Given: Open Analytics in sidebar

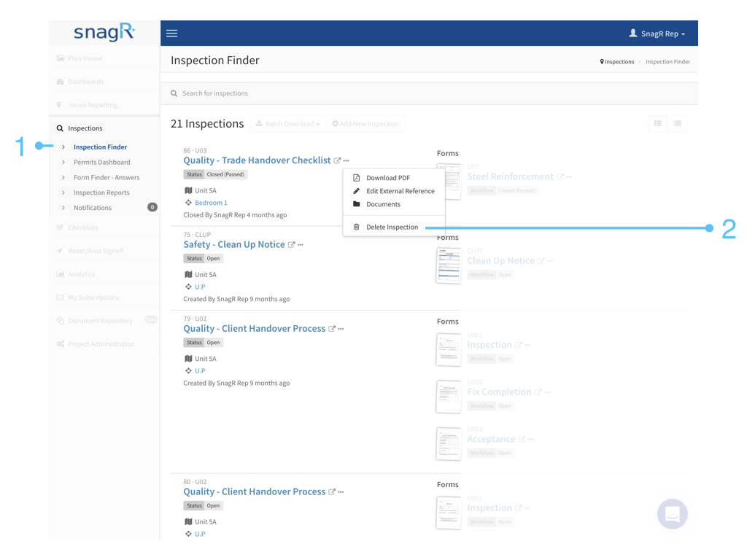Looking at the screenshot, I should tap(81, 274).
